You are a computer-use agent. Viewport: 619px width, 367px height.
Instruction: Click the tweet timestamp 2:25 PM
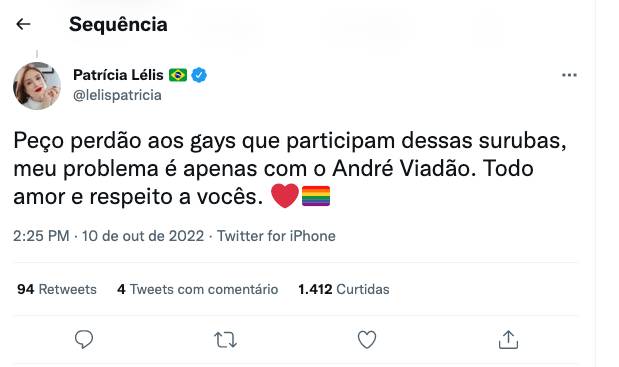click(x=41, y=236)
